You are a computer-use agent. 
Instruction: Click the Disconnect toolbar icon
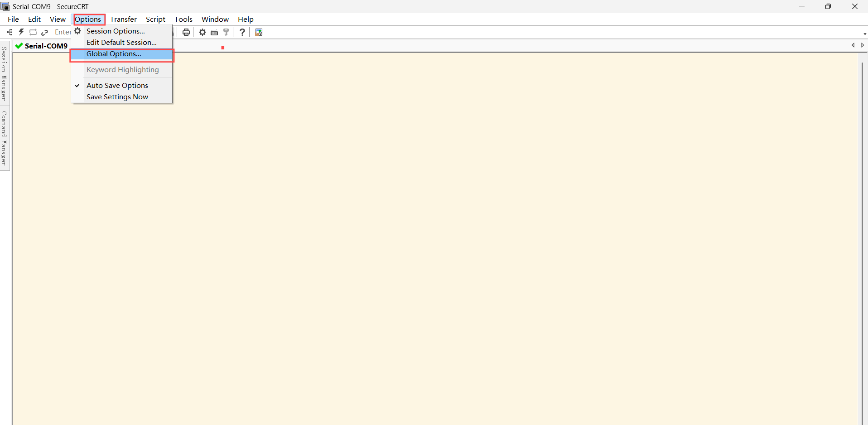pos(44,32)
